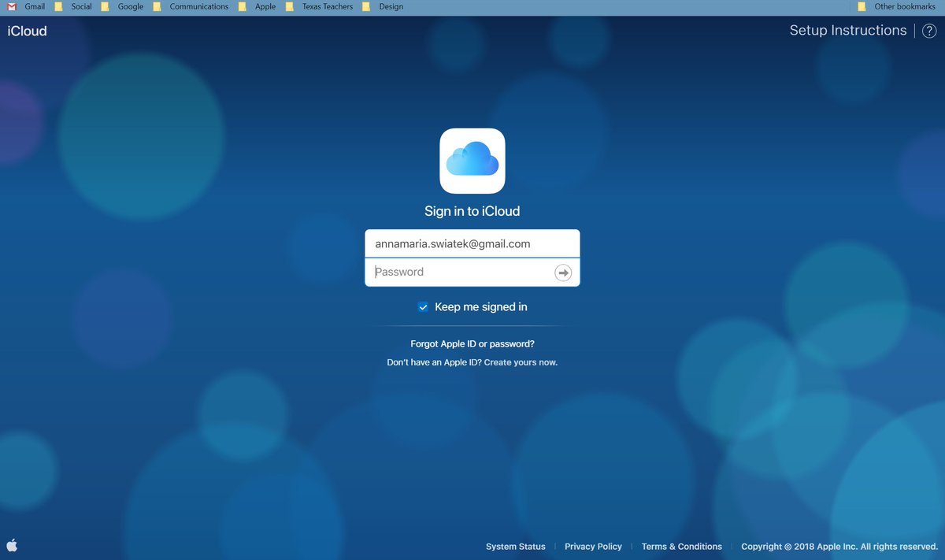This screenshot has height=560, width=945.
Task: Click the iCloud cloud app icon
Action: (x=472, y=161)
